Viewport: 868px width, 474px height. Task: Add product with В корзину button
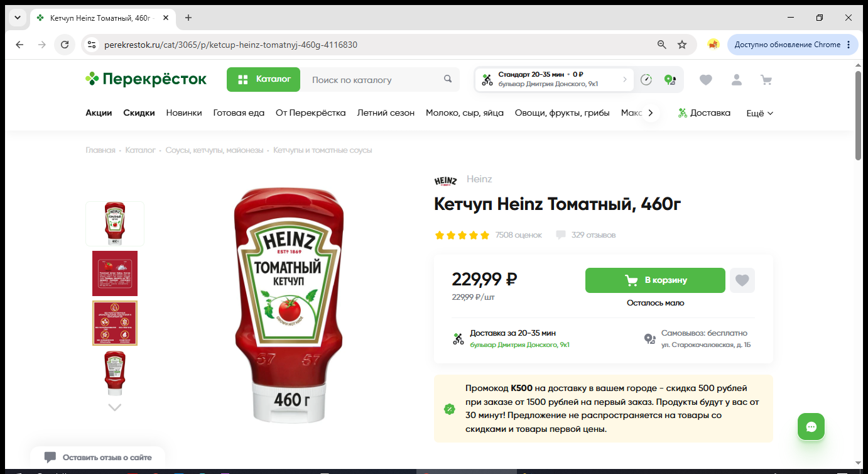tap(655, 280)
